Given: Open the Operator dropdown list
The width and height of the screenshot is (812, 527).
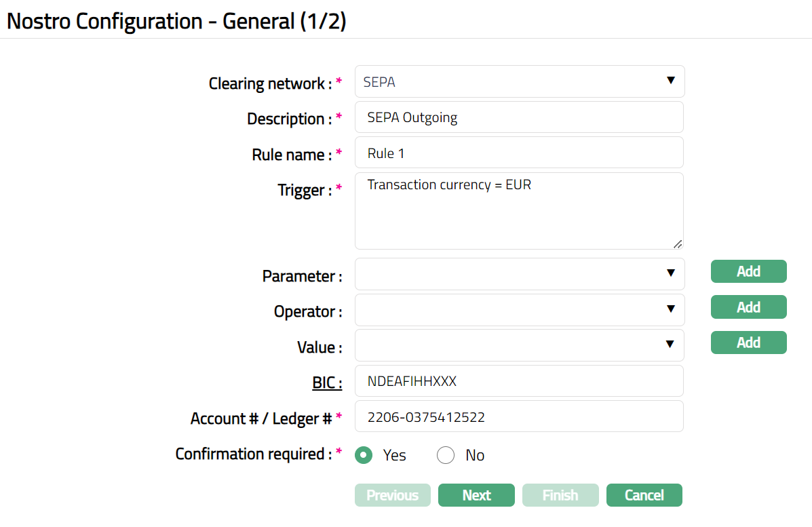Looking at the screenshot, I should [519, 309].
